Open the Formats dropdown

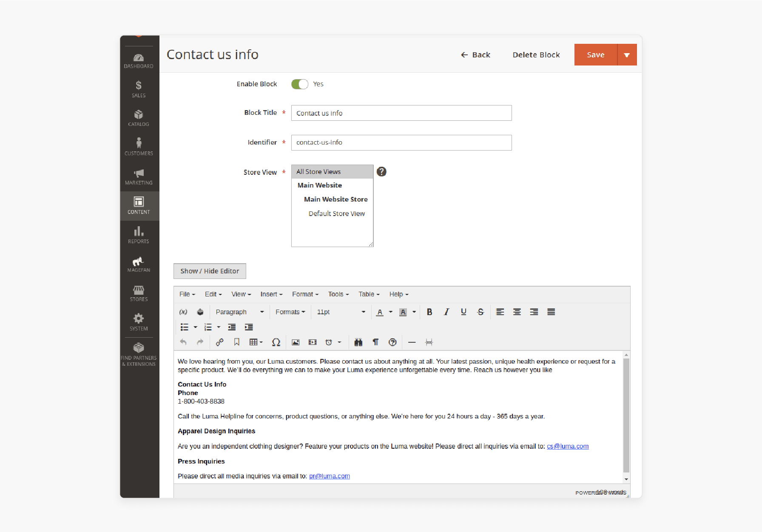pos(290,312)
